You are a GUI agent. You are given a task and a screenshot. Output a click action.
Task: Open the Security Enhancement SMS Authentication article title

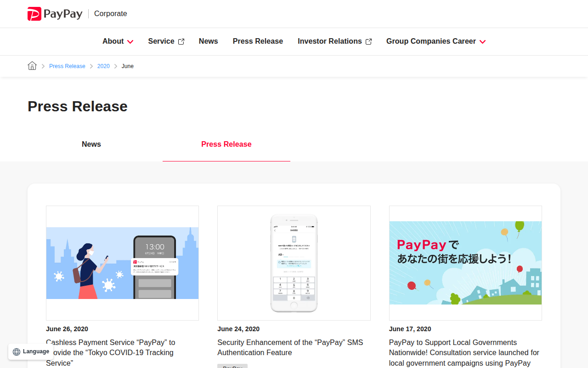(290, 348)
